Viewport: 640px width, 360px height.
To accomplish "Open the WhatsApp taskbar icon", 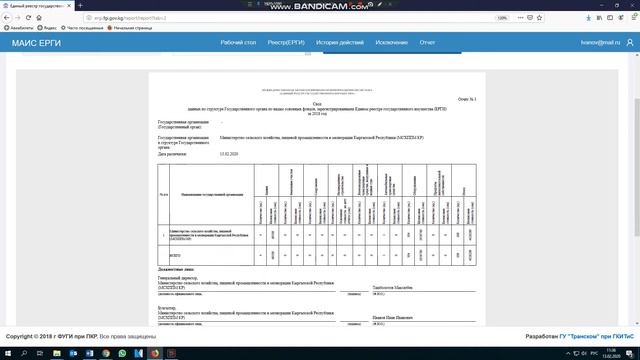I will click(x=122, y=353).
